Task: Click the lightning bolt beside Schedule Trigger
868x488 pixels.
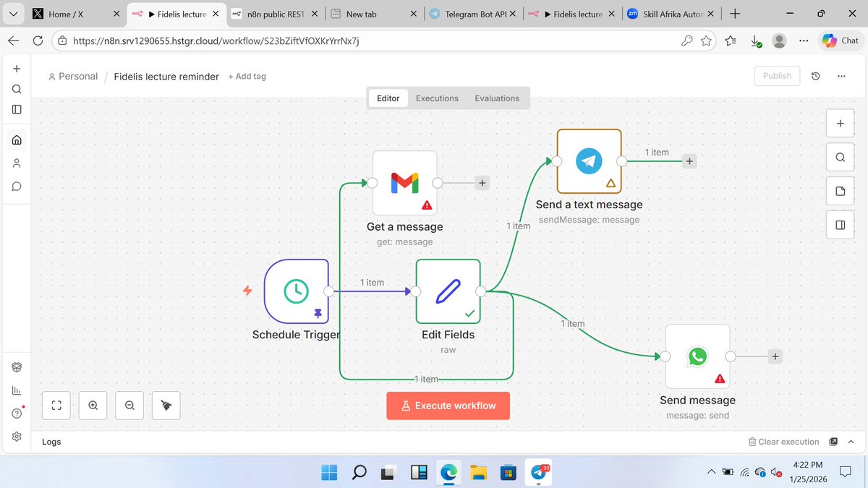Action: [247, 291]
